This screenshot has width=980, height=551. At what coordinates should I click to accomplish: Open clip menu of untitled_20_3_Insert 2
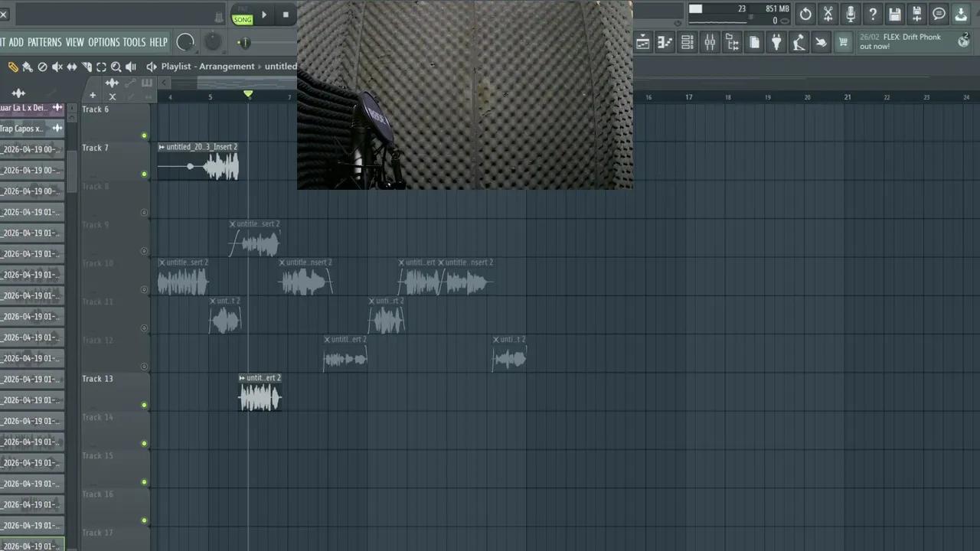[162, 147]
